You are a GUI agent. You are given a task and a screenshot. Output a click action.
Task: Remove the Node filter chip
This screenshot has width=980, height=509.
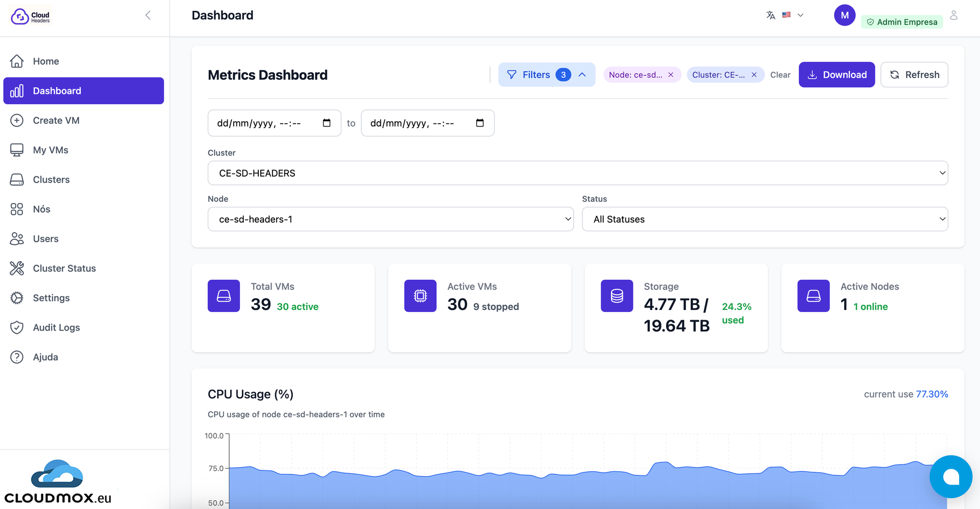point(671,75)
